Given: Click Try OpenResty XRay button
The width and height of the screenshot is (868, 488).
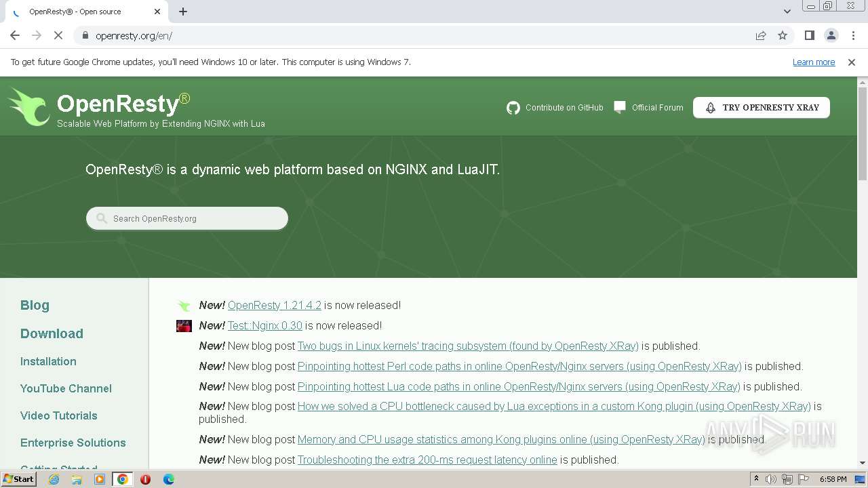Looking at the screenshot, I should point(762,108).
